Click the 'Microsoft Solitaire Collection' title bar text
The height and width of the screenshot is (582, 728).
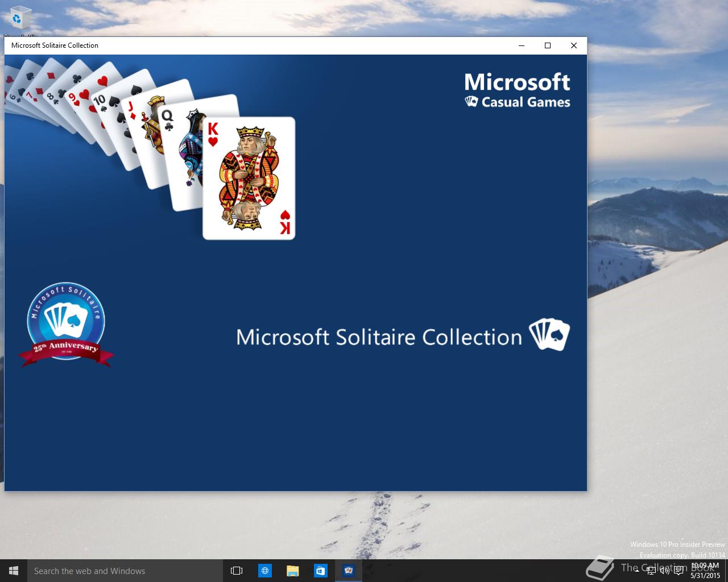pos(55,45)
